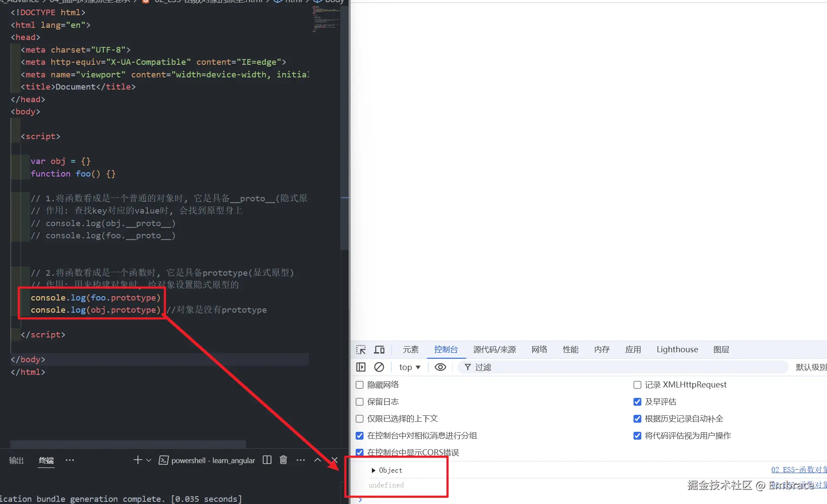Place cursor on console.log(foo.prototype) line
This screenshot has width=827, height=504.
[96, 297]
